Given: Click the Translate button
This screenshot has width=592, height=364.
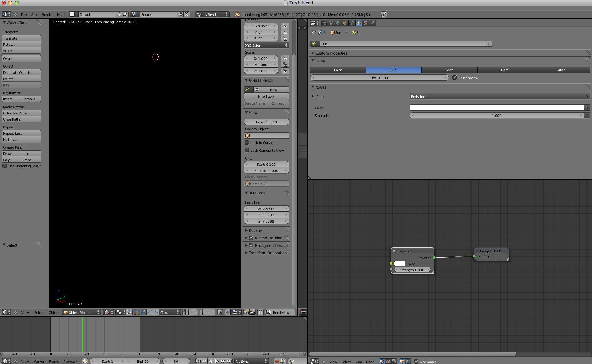Looking at the screenshot, I should click(x=21, y=38).
